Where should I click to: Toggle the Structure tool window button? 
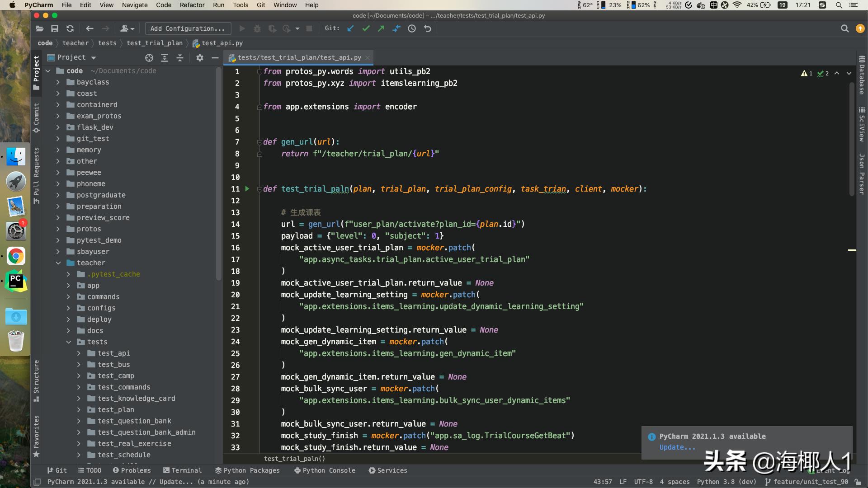[36, 380]
